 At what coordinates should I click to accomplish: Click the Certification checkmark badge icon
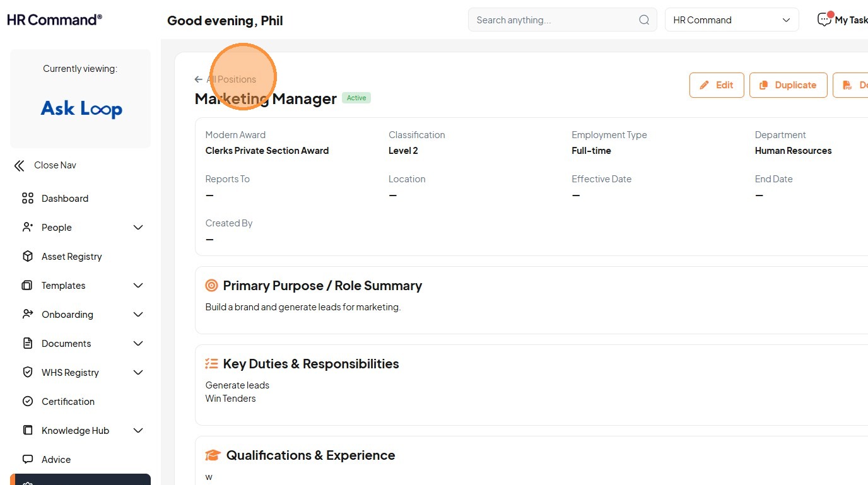tap(28, 402)
